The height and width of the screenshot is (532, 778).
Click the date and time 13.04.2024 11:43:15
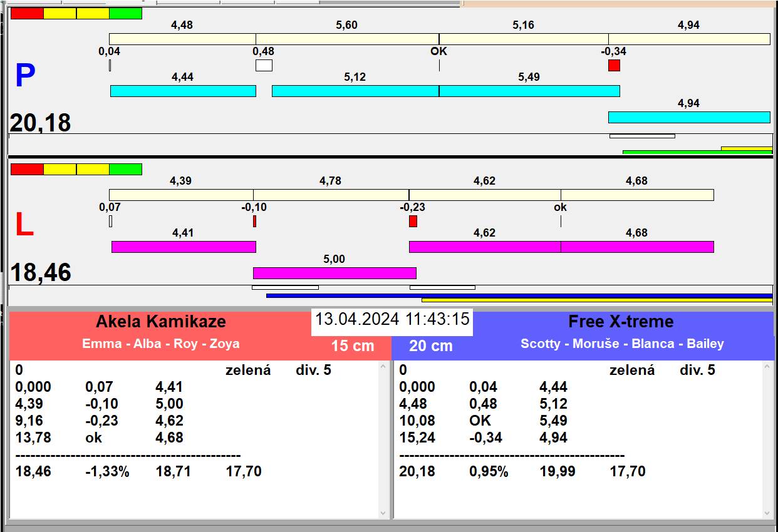click(392, 319)
